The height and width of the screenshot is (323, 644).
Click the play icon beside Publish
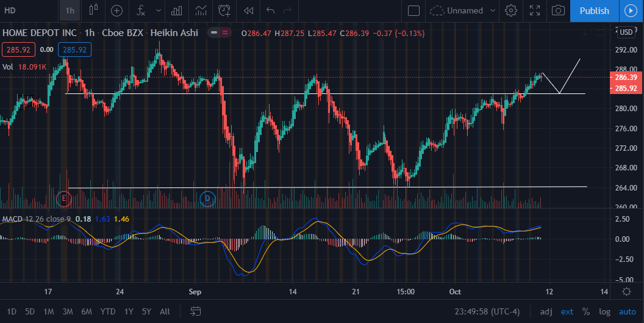(631, 11)
